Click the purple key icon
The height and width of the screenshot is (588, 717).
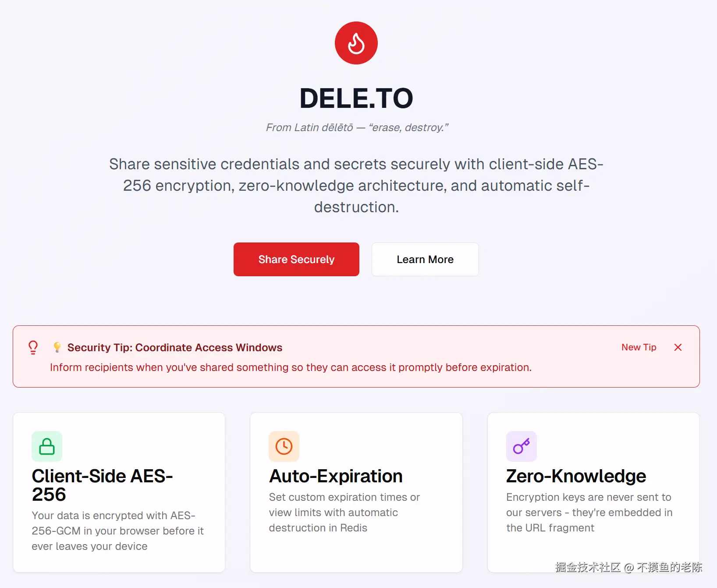[x=521, y=446]
